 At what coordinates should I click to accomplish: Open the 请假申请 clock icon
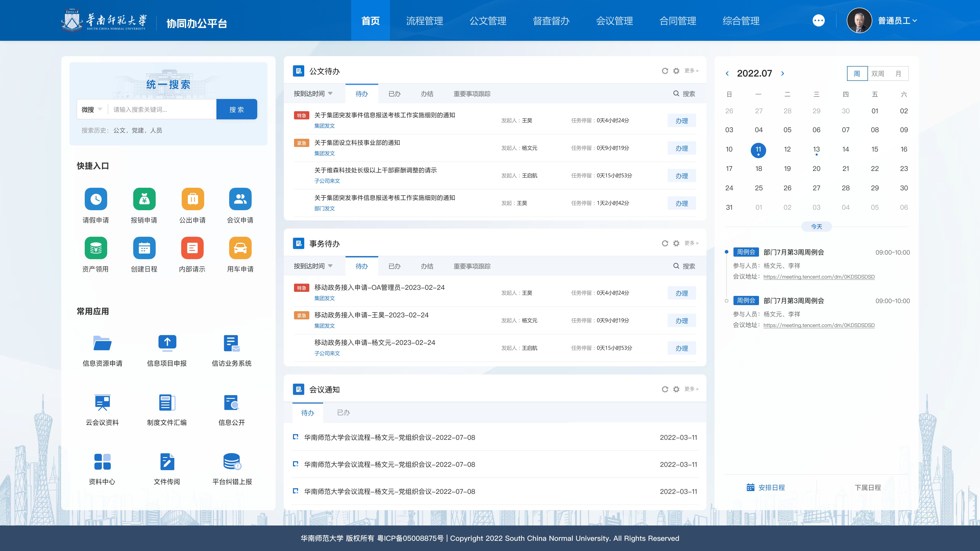coord(96,199)
